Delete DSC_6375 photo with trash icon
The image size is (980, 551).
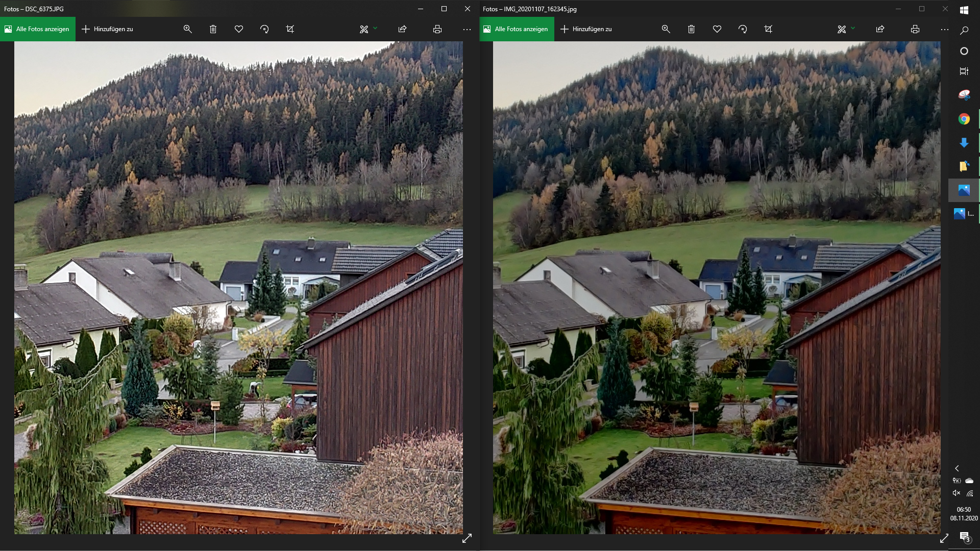tap(213, 29)
